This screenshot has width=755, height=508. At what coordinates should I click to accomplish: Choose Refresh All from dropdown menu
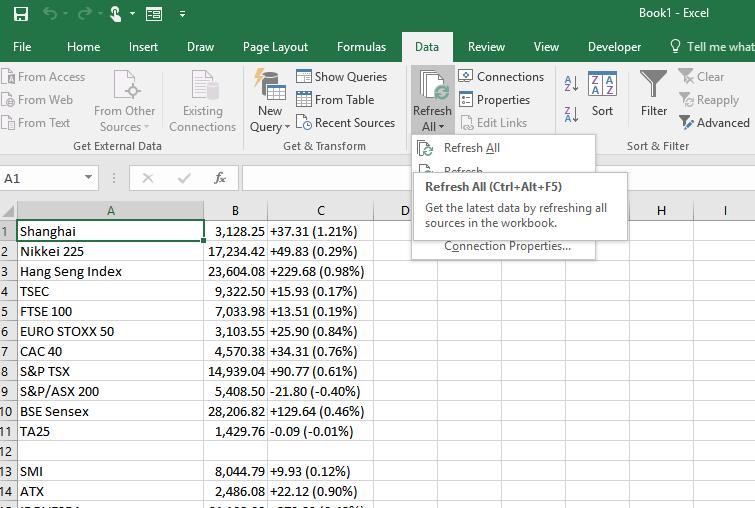[x=471, y=148]
